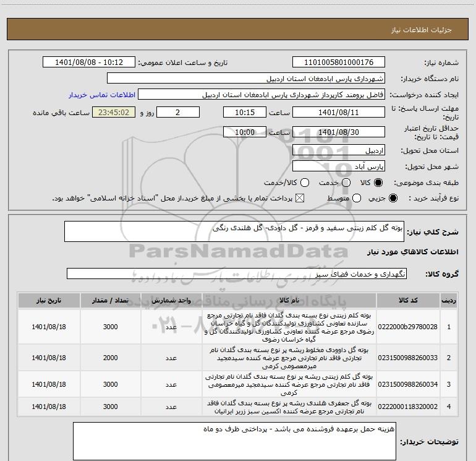Select the کالا radio button
Image resolution: width=476 pixels, height=461 pixels.
(x=378, y=183)
